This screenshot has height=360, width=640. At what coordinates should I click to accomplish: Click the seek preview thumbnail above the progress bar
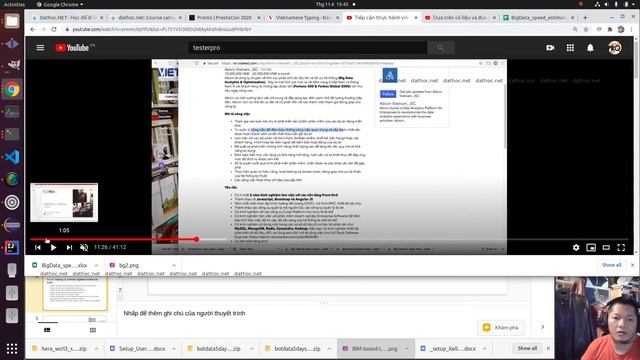[x=64, y=202]
